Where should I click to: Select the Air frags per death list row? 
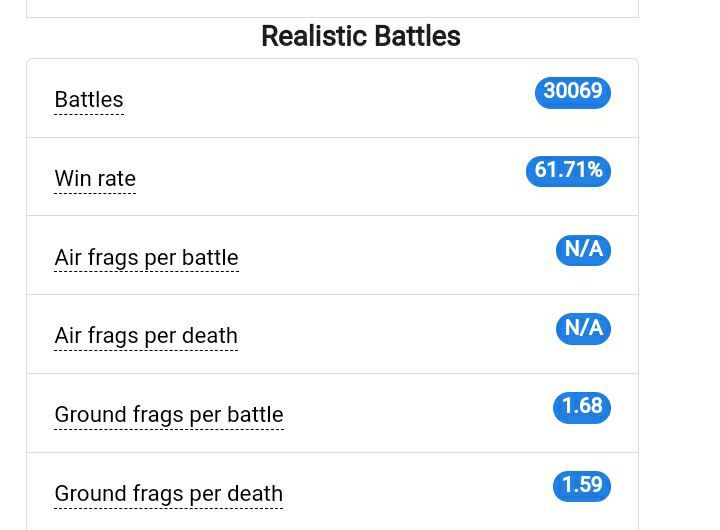point(332,334)
